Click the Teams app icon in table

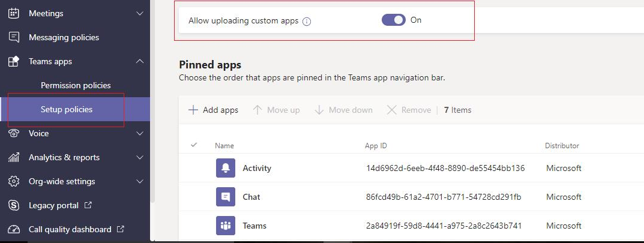[226, 226]
